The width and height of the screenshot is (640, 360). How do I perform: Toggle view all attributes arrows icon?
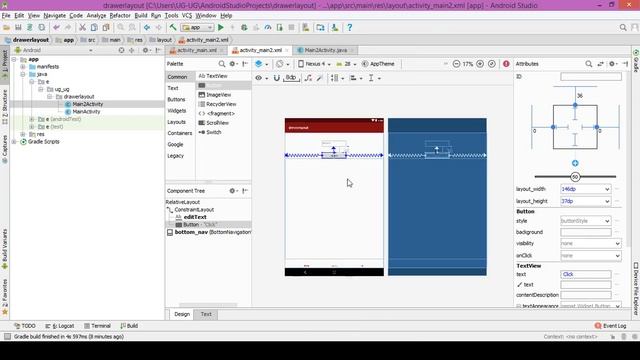pos(600,64)
